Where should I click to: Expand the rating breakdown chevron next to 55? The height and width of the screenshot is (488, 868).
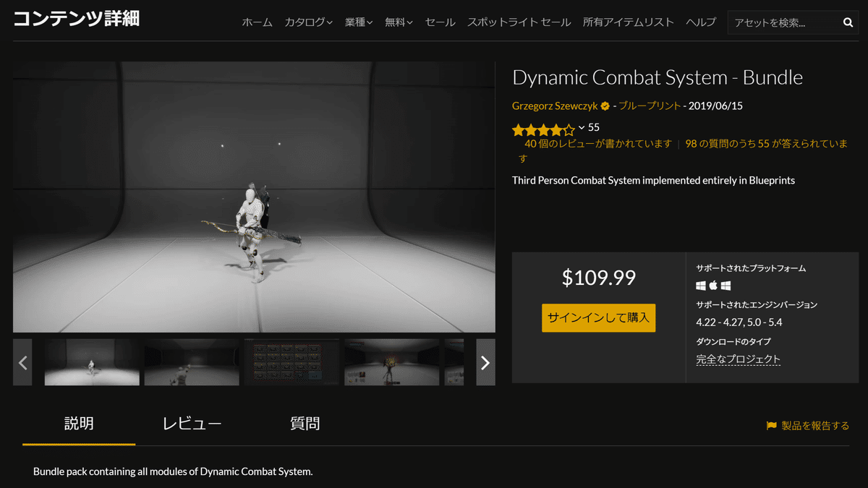pos(582,128)
